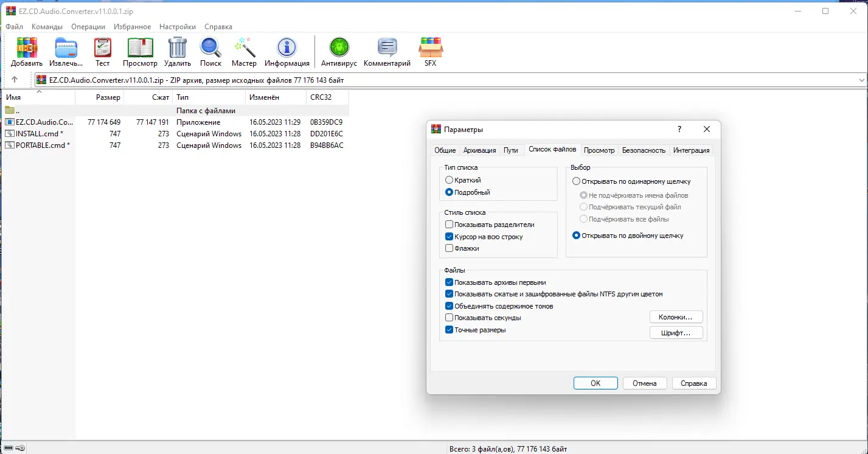
Task: Expand the archive path address dropdown
Action: (x=862, y=80)
